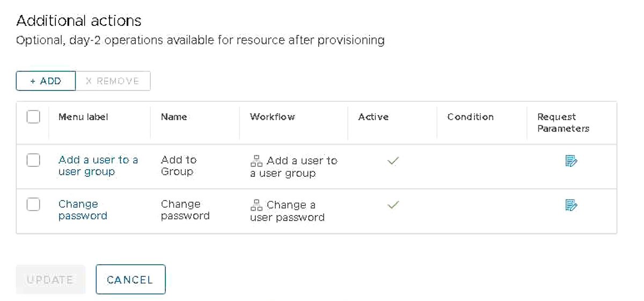Viewport: 644px width, 301px height.
Task: Open the Change password menu label link
Action: pos(82,210)
